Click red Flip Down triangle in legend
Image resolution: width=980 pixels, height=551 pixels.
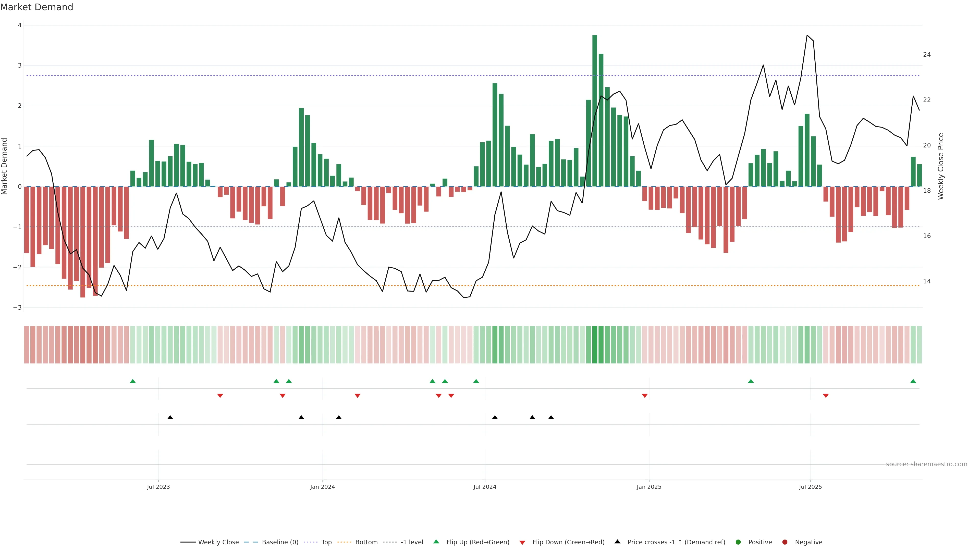click(522, 543)
